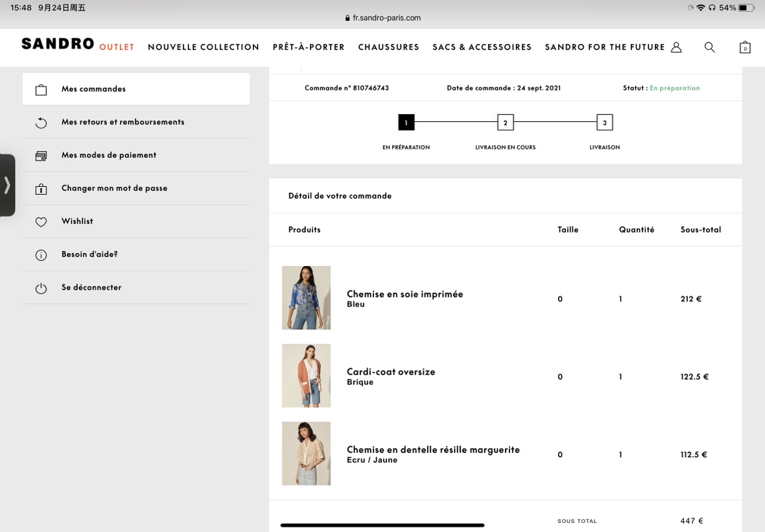
Task: Click the search magnifier icon
Action: pos(710,47)
